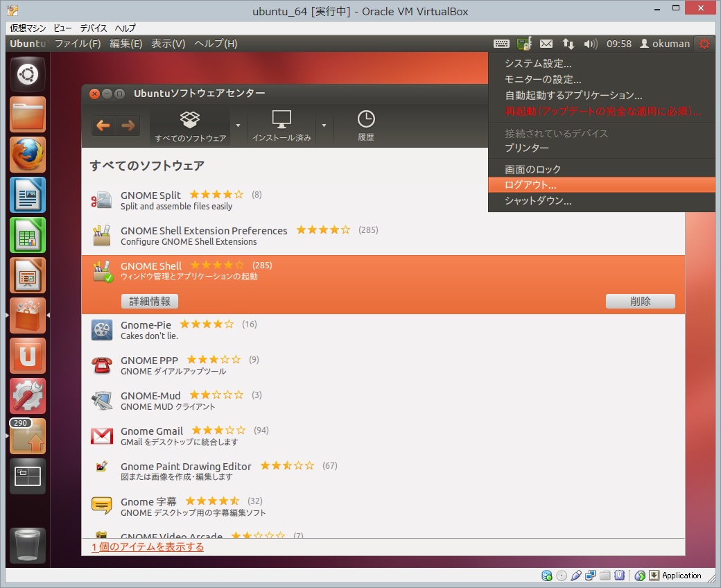Open the 編集(E) menu
721x588 pixels.
click(126, 44)
